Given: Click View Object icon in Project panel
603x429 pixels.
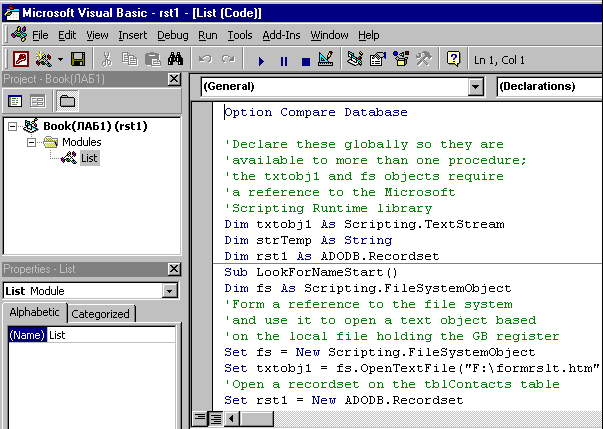Looking at the screenshot, I should click(38, 101).
